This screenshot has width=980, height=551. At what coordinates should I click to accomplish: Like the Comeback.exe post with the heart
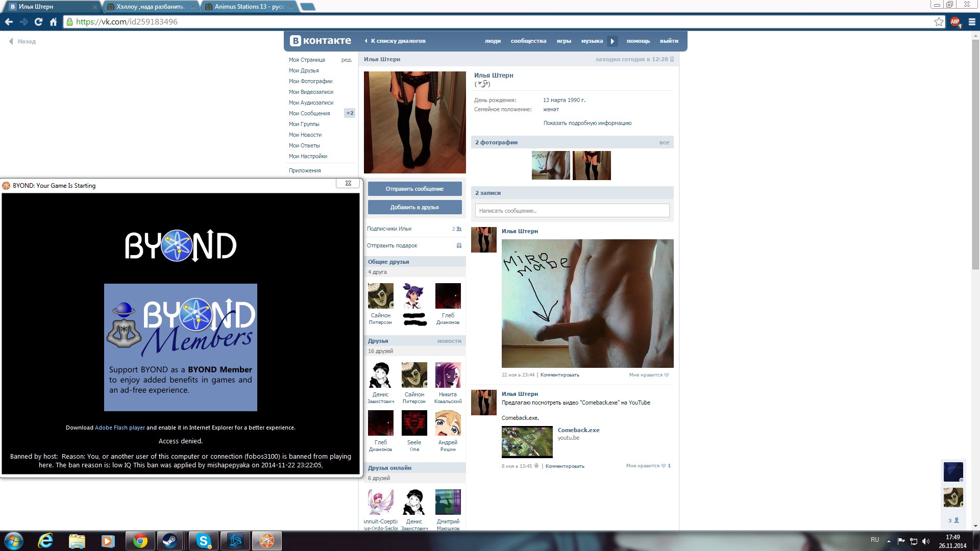point(663,466)
